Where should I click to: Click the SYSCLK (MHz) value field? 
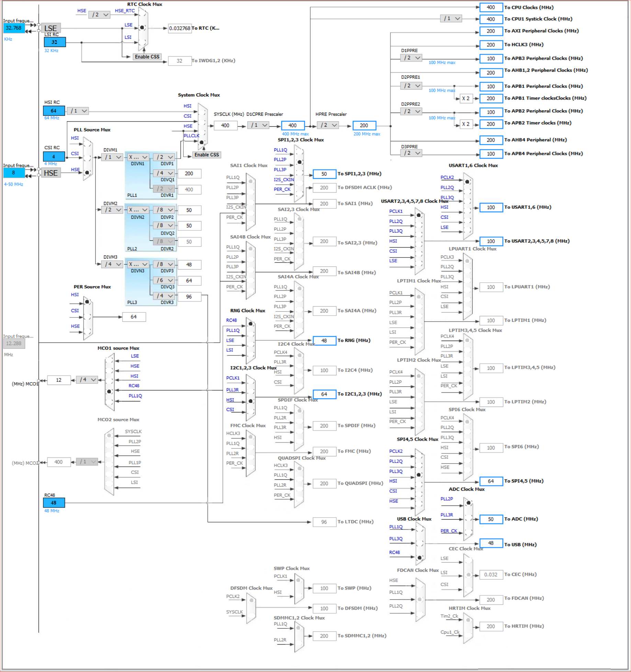click(225, 126)
